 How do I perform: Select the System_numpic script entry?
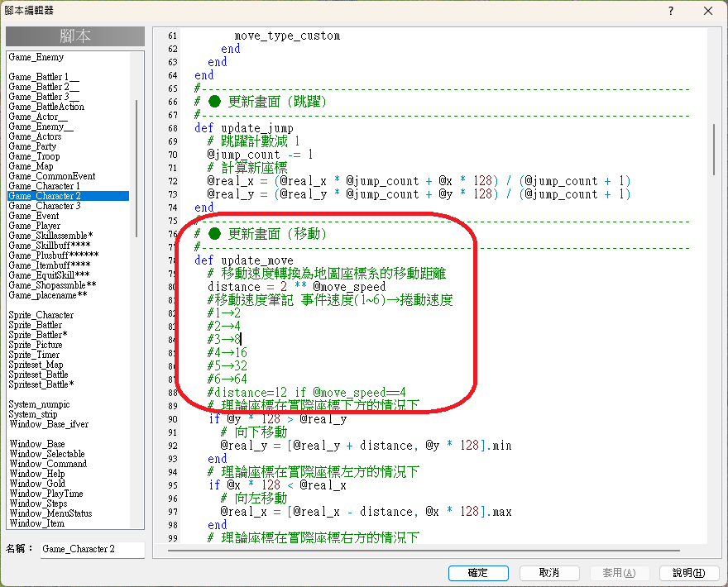tap(41, 404)
